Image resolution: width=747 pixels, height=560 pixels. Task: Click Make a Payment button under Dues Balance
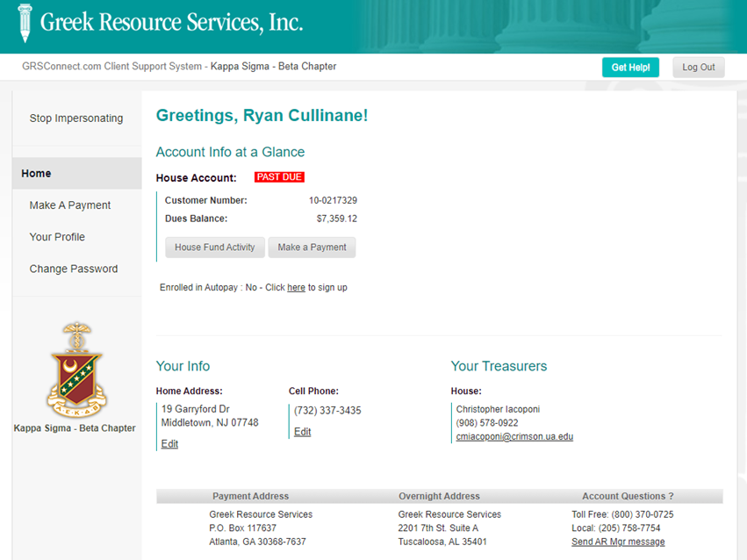pos(312,248)
